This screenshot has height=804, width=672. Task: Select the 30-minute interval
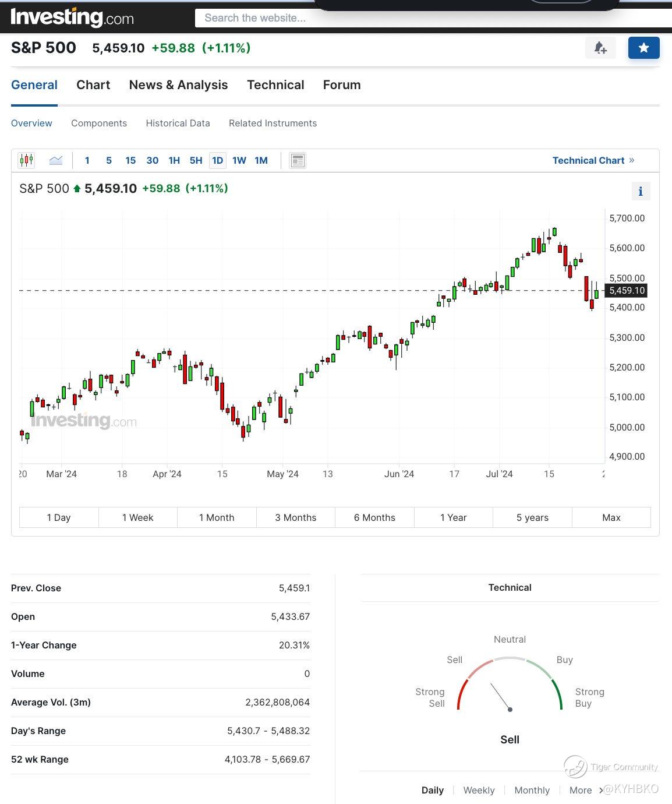153,160
